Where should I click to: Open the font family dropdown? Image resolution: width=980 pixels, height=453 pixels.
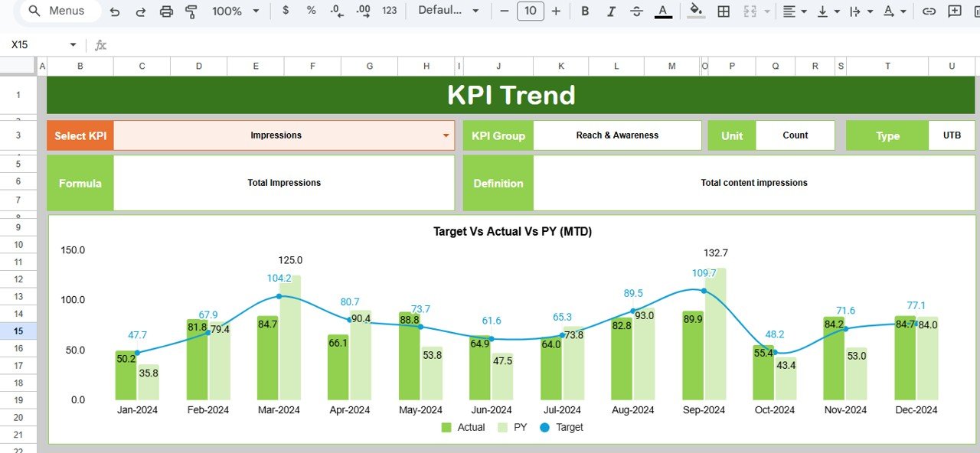pyautogui.click(x=449, y=11)
